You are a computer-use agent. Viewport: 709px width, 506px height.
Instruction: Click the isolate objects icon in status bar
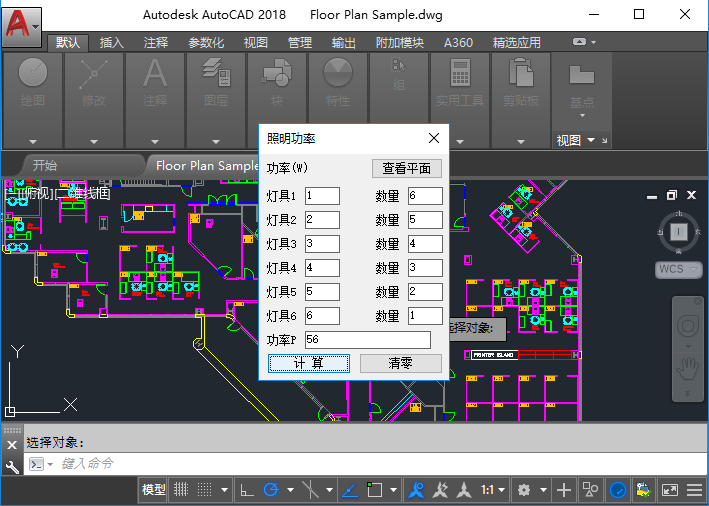pos(590,490)
